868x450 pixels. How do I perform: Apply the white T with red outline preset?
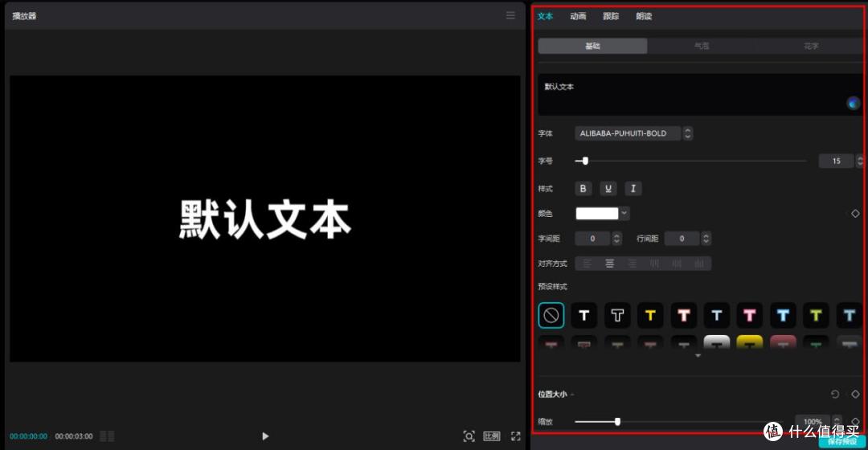coord(684,316)
